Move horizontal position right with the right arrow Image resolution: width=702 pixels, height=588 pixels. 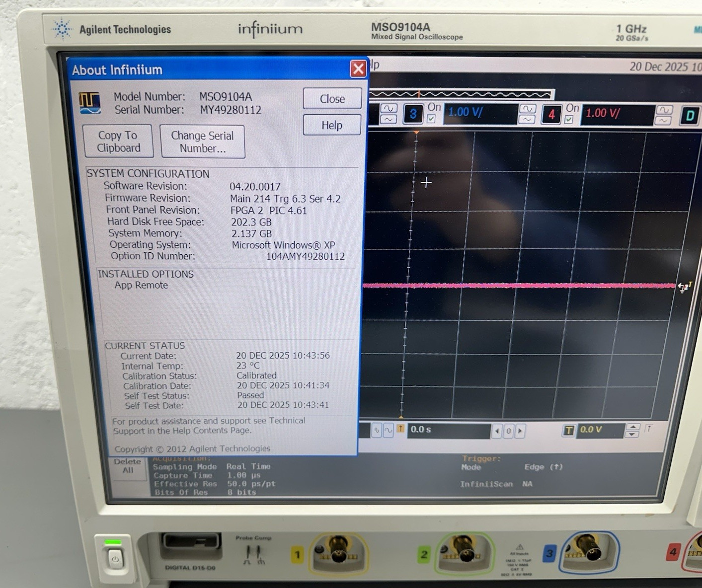tap(520, 431)
